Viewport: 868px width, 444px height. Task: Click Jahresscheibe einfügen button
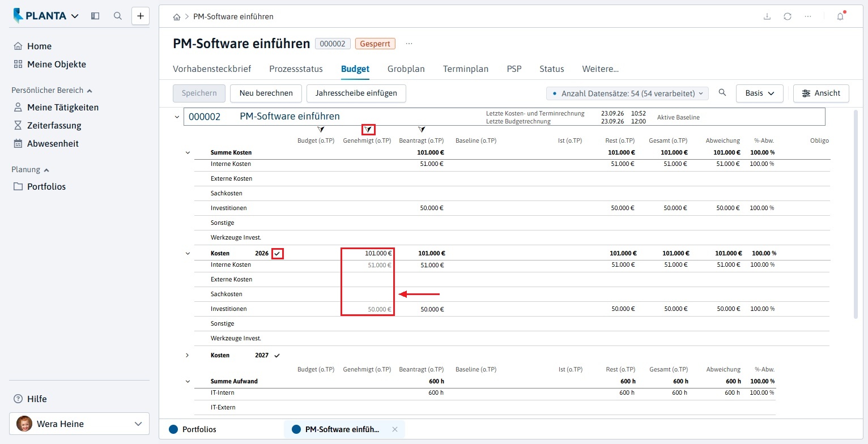pos(356,93)
